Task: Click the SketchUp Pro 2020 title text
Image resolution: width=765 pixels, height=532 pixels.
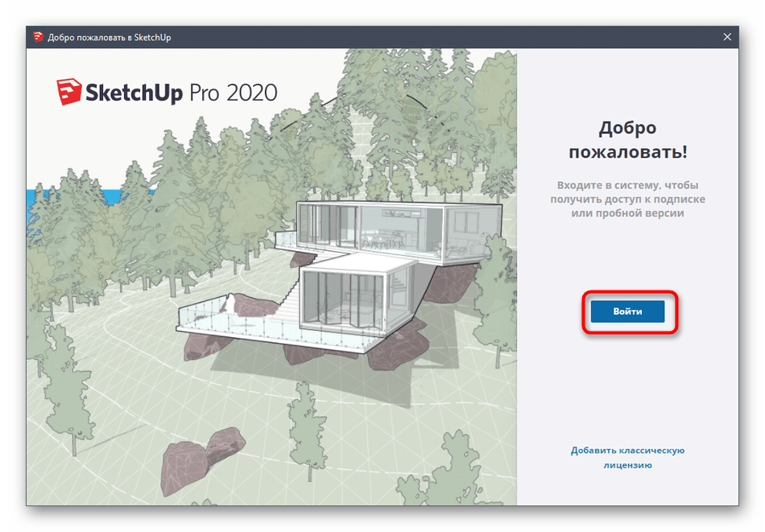Action: click(181, 93)
